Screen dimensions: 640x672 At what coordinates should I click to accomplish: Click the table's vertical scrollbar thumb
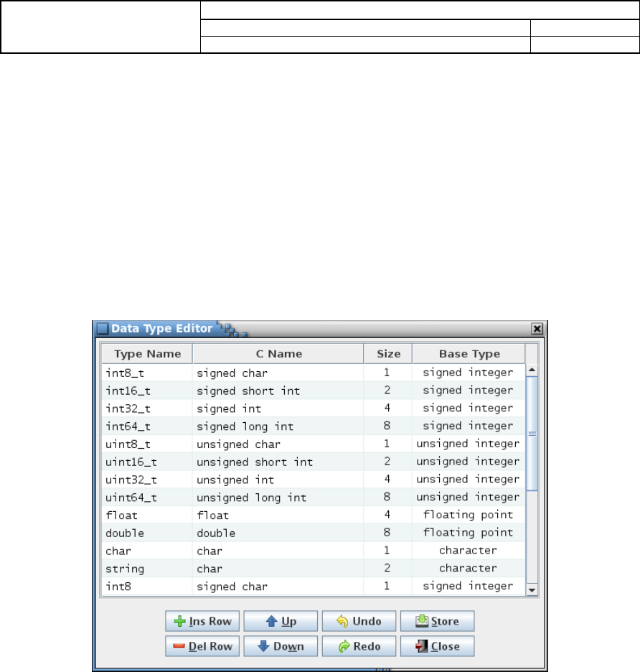(532, 434)
